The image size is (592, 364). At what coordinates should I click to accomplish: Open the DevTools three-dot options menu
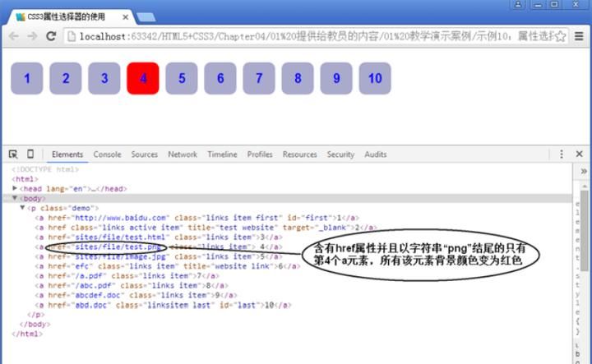[x=562, y=154]
